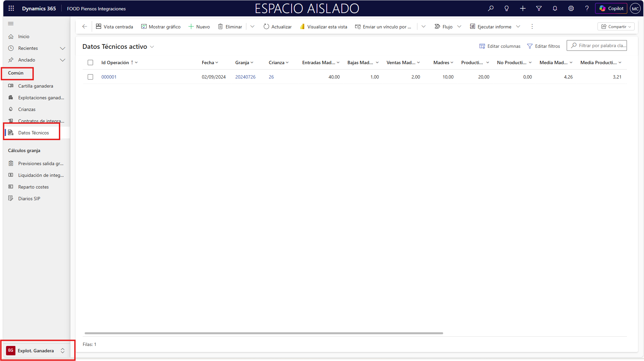Image resolution: width=644 pixels, height=361 pixels.
Task: Open the Dynamics 365 app launcher waffle icon
Action: [x=11, y=8]
